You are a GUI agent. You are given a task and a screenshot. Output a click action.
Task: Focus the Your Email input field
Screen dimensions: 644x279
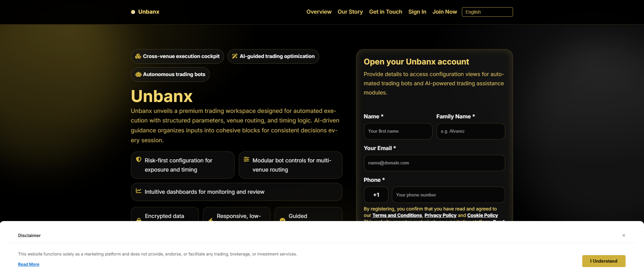point(435,163)
